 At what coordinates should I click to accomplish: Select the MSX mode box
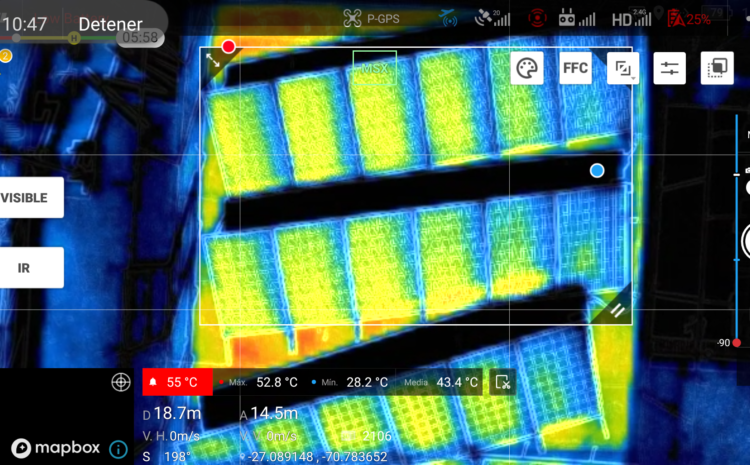375,67
